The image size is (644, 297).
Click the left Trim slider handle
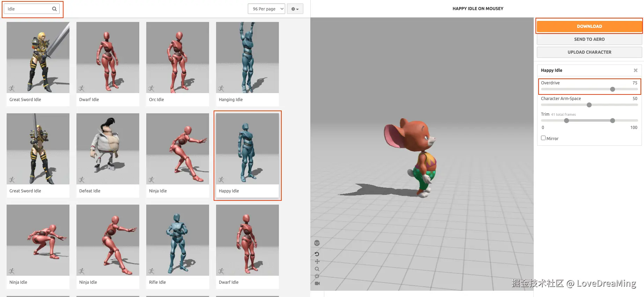[x=567, y=121]
